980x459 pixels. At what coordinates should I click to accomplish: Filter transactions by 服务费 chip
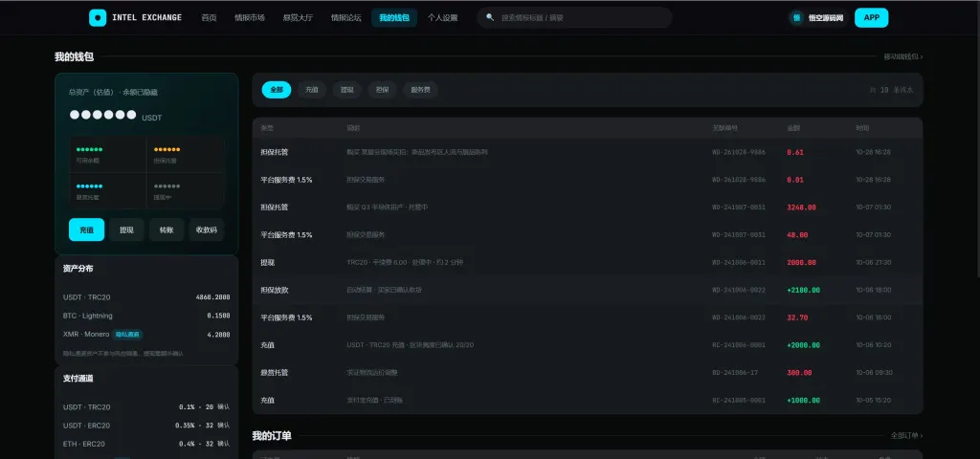(x=420, y=90)
